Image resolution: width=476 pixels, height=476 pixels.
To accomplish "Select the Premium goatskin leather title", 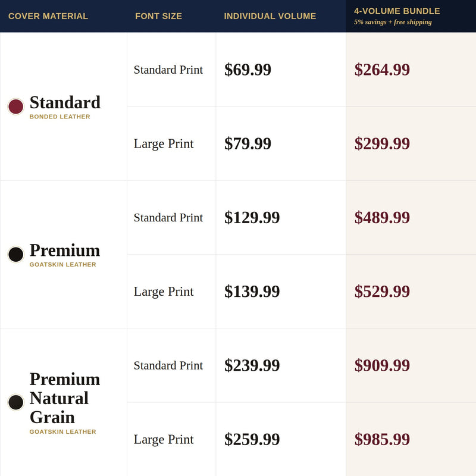I will pyautogui.click(x=65, y=250).
